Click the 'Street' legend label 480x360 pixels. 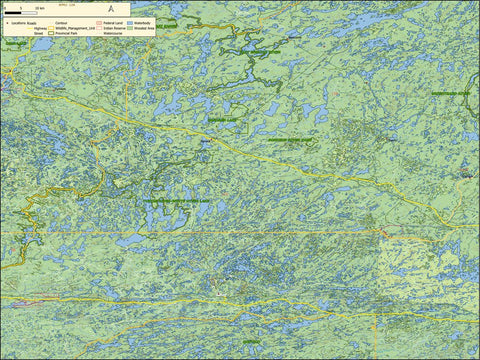[38, 33]
